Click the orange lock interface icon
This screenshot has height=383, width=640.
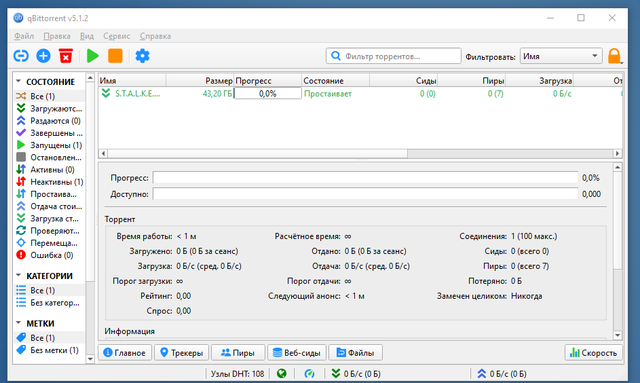tap(614, 56)
